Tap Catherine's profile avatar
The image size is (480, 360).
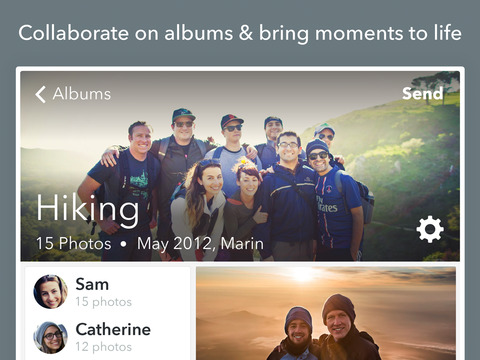[x=51, y=337]
